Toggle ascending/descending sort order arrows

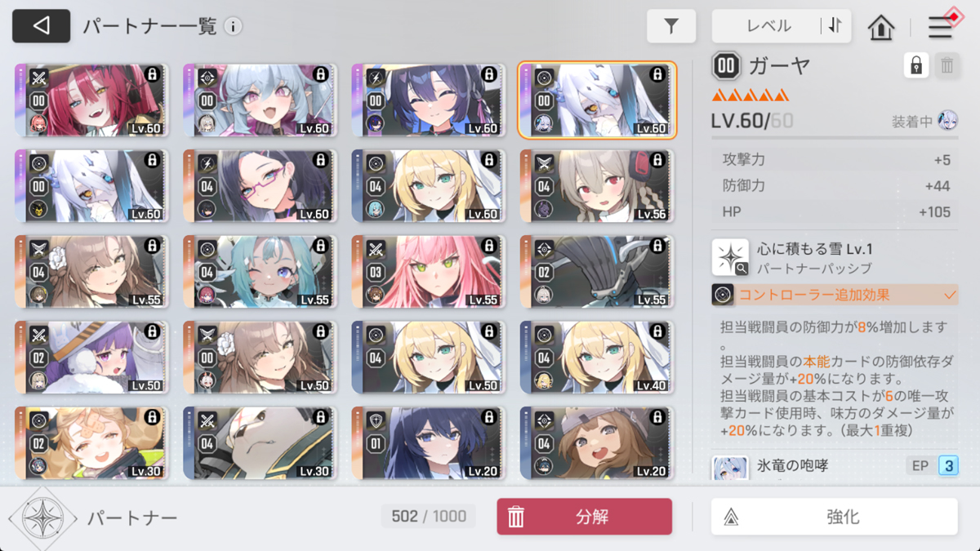pyautogui.click(x=835, y=26)
